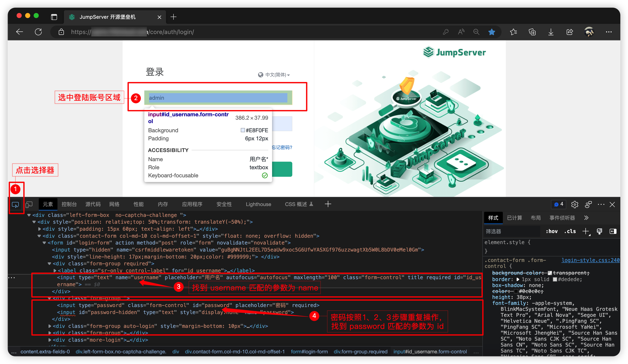Open DevTools settings gear

[575, 204]
